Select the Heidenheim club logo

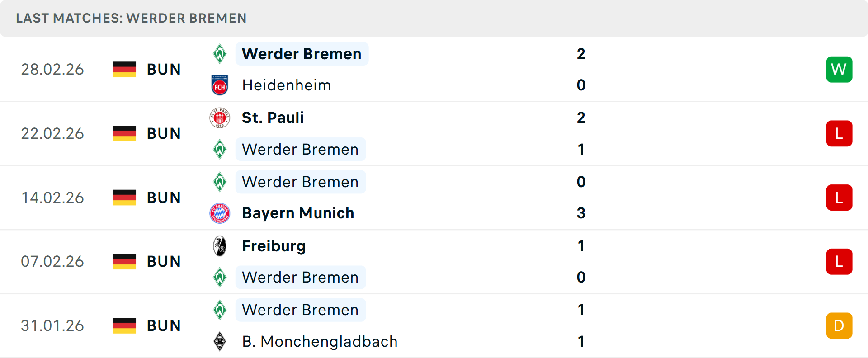pos(220,85)
